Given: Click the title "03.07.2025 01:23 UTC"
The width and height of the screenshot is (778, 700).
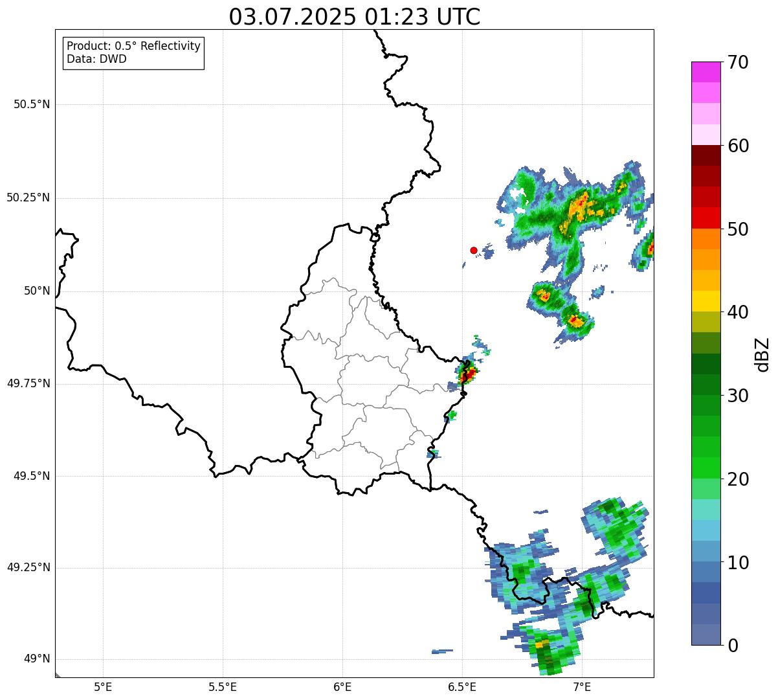Looking at the screenshot, I should click(355, 17).
